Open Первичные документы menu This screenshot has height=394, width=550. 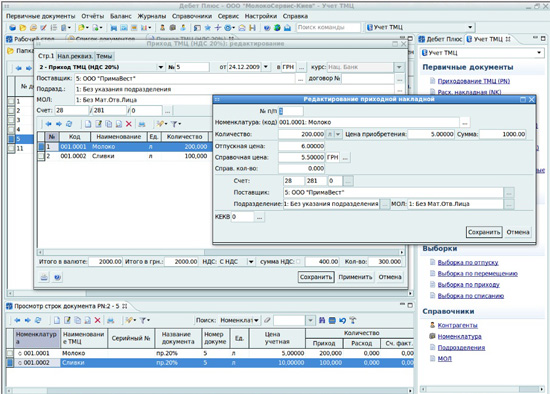coord(41,16)
